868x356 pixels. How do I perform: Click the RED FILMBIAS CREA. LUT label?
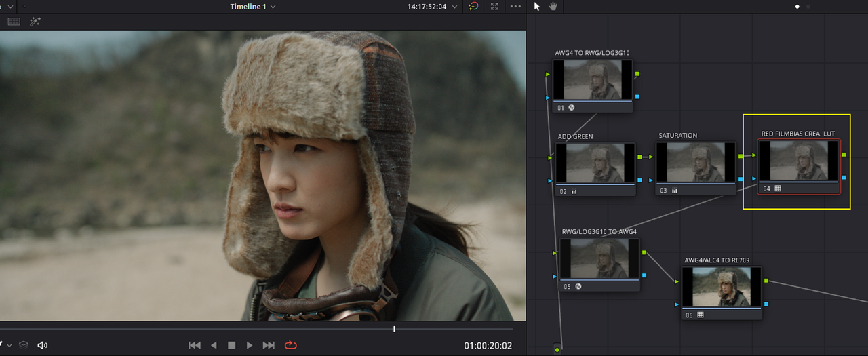(x=798, y=134)
